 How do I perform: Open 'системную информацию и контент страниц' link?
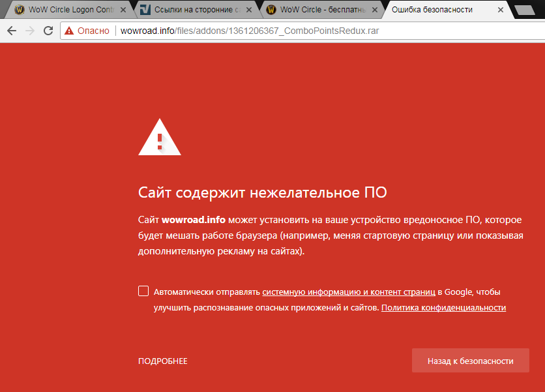click(349, 292)
